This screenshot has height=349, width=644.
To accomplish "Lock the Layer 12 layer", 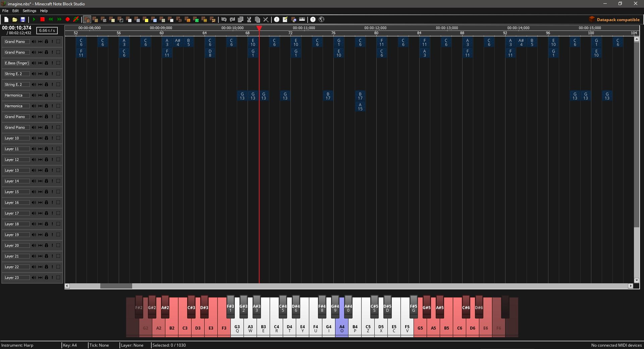I will [x=46, y=160].
